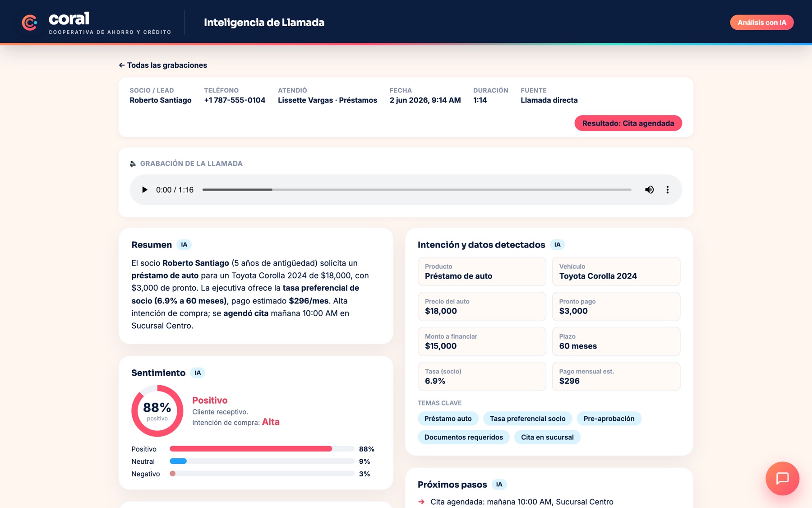Click the Negativo sentiment bar
This screenshot has width=812, height=508.
click(x=262, y=474)
